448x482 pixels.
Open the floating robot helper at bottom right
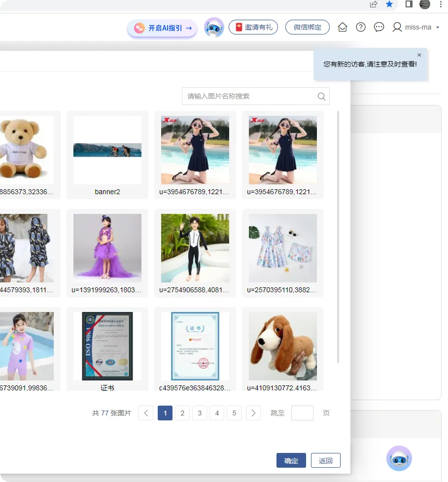[x=399, y=458]
